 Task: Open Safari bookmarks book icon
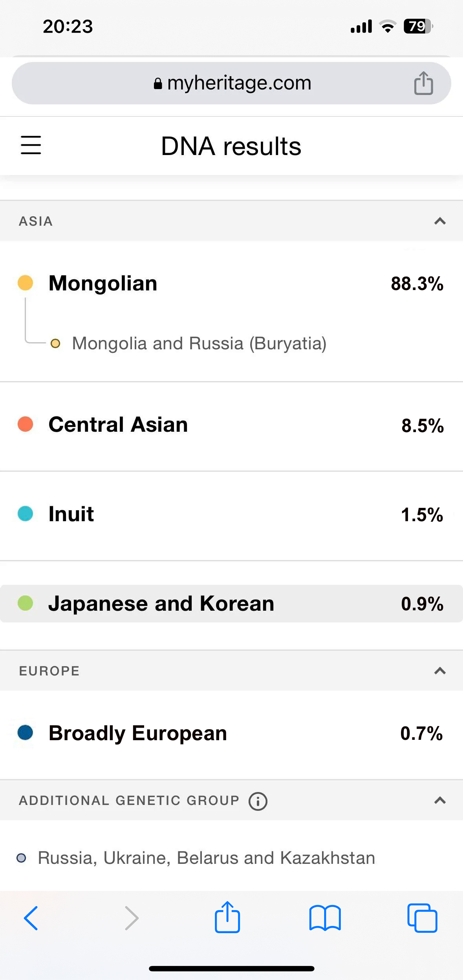tap(325, 918)
